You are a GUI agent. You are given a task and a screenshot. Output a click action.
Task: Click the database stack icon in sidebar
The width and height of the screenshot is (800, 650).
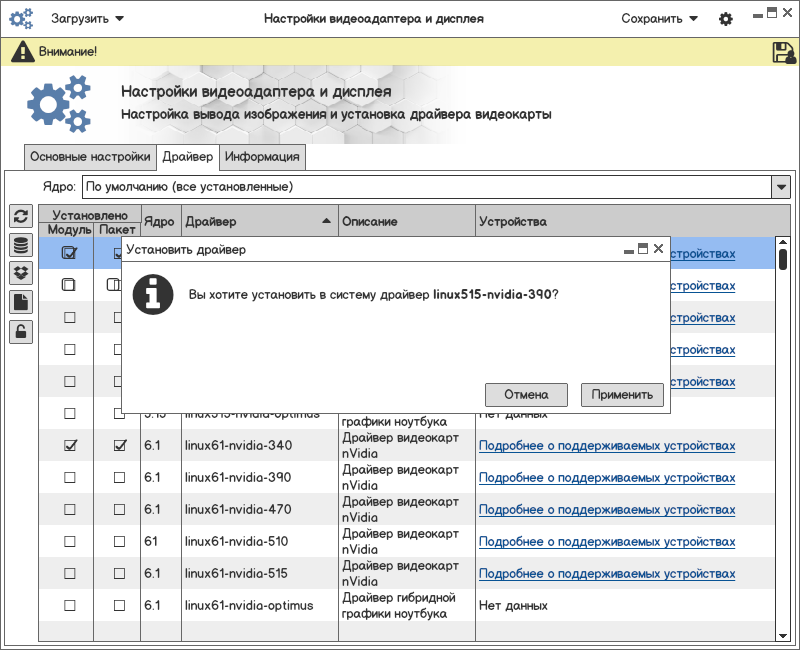[20, 245]
